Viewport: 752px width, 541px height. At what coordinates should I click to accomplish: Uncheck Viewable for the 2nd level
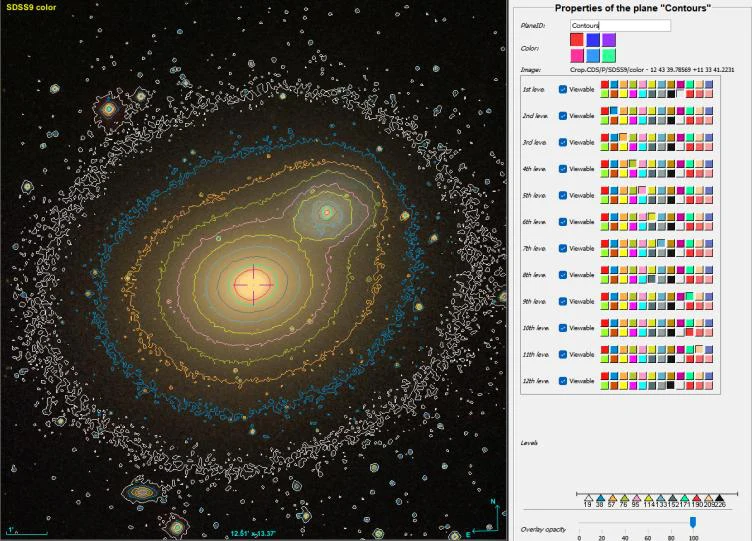(563, 116)
